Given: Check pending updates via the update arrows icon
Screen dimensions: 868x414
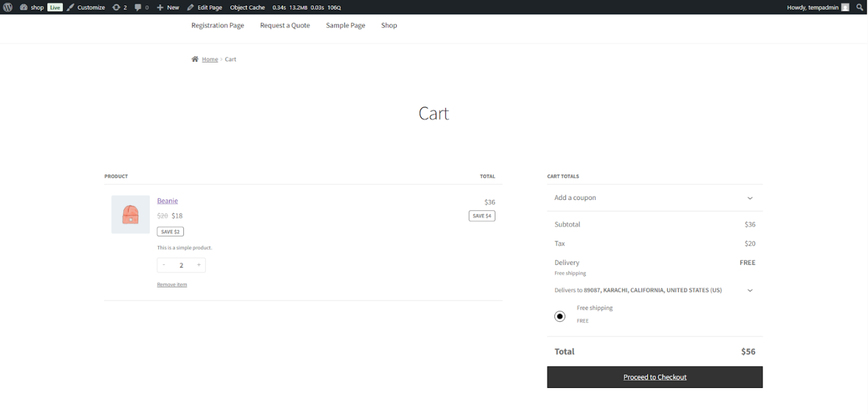Looking at the screenshot, I should (x=116, y=7).
